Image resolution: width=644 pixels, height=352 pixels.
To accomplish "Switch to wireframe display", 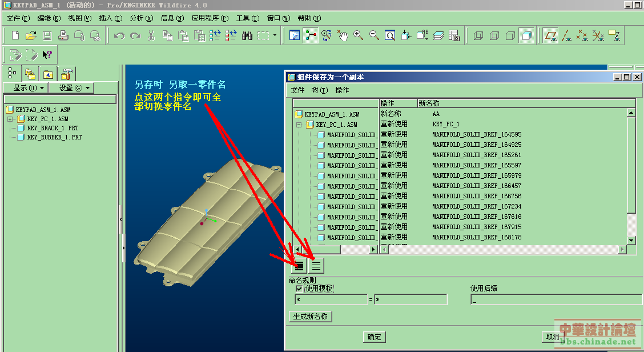I will (478, 36).
